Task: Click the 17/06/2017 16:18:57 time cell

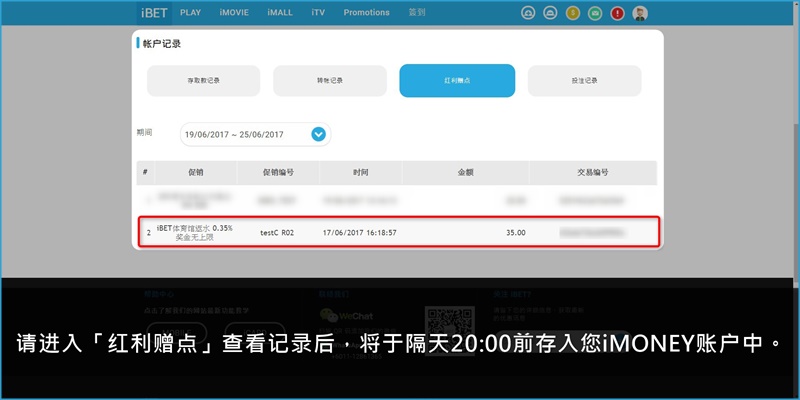Action: 359,233
